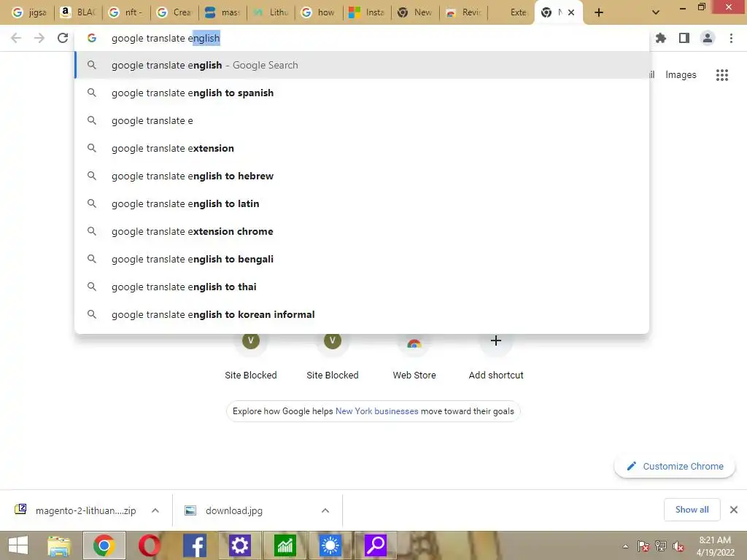Click the back navigation arrow
Viewport: 747px width, 560px height.
16,38
